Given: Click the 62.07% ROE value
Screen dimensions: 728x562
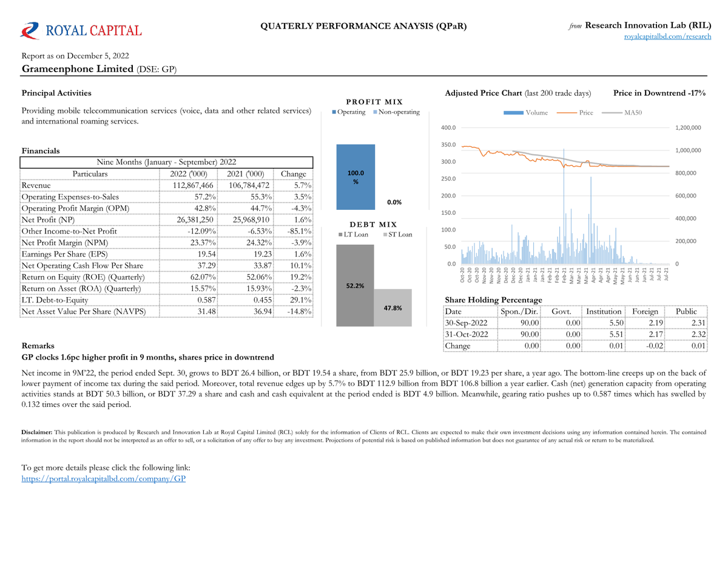Looking at the screenshot, I should coord(201,278).
